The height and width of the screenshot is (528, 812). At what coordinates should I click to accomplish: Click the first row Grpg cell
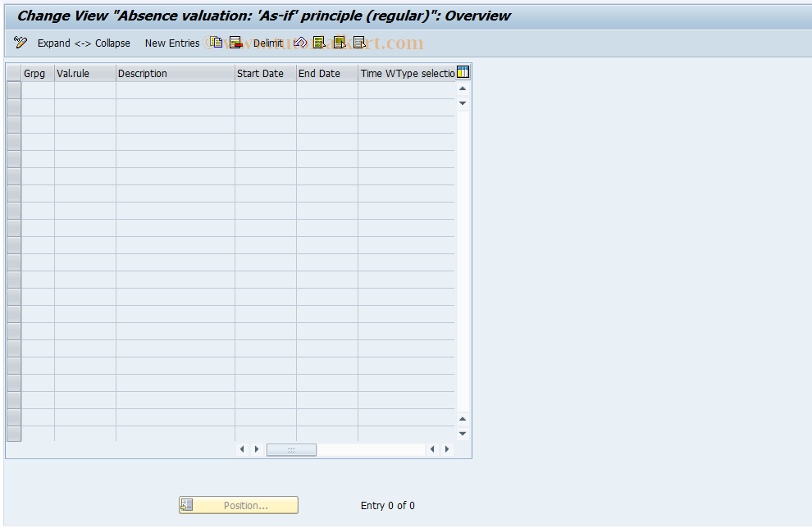38,90
